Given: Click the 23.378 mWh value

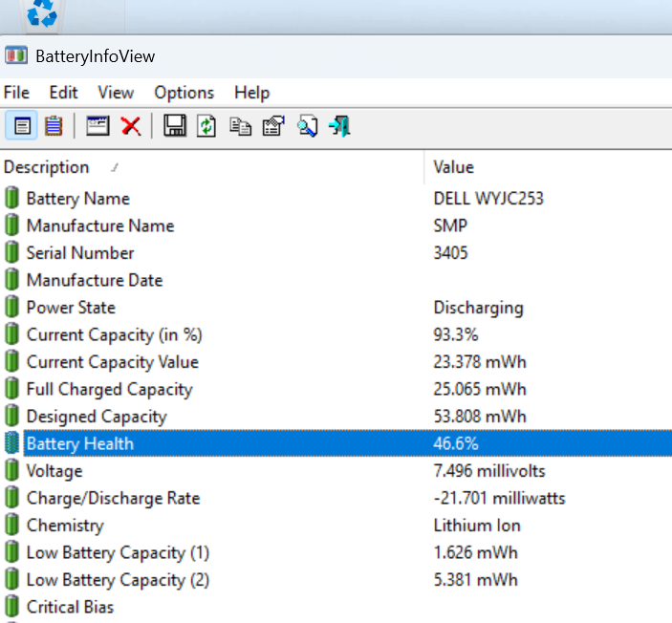Looking at the screenshot, I should 480,361.
